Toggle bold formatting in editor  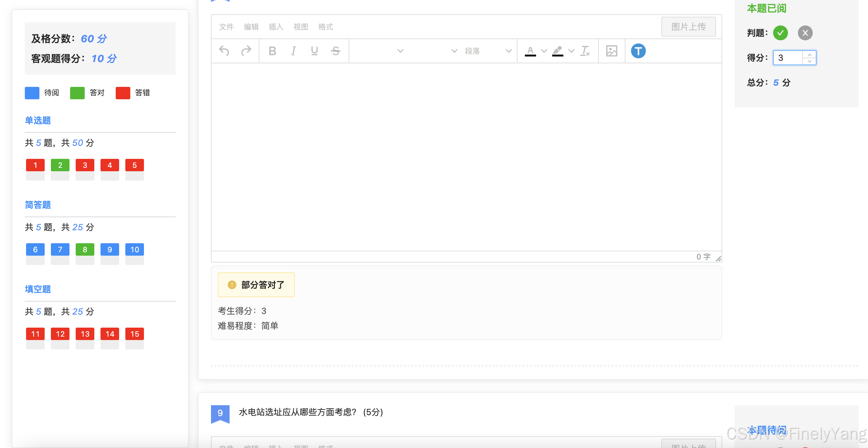(x=272, y=51)
